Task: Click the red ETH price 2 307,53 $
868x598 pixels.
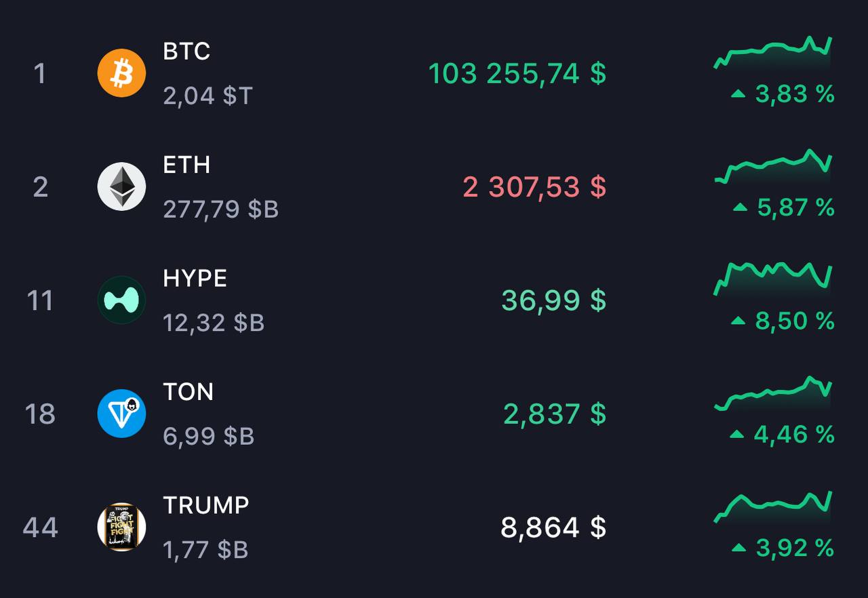Action: (534, 186)
